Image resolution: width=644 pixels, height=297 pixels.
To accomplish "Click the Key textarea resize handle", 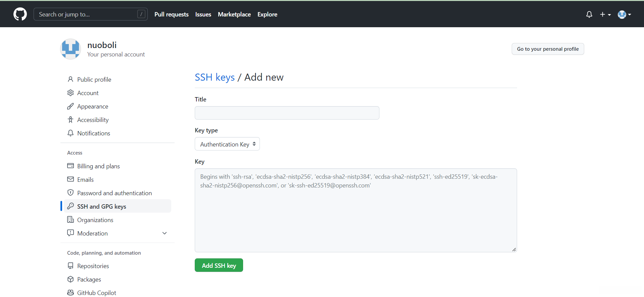I will coord(514,249).
